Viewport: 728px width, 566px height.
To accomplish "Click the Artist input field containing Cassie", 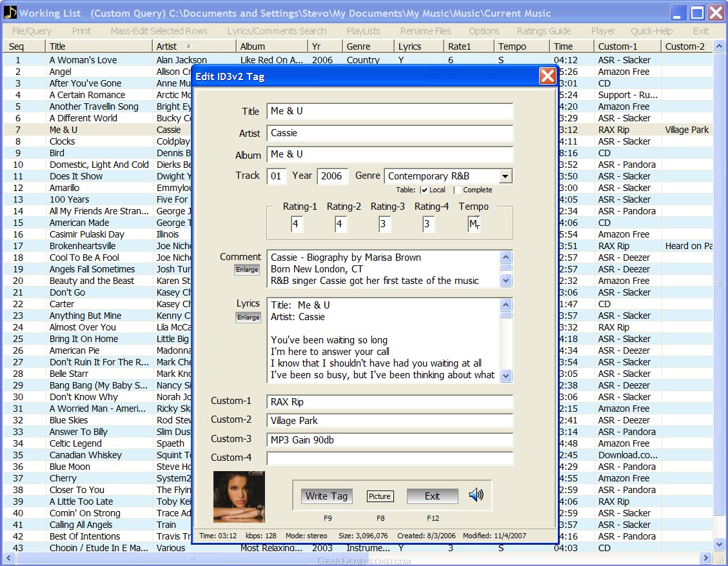I will pos(390,133).
